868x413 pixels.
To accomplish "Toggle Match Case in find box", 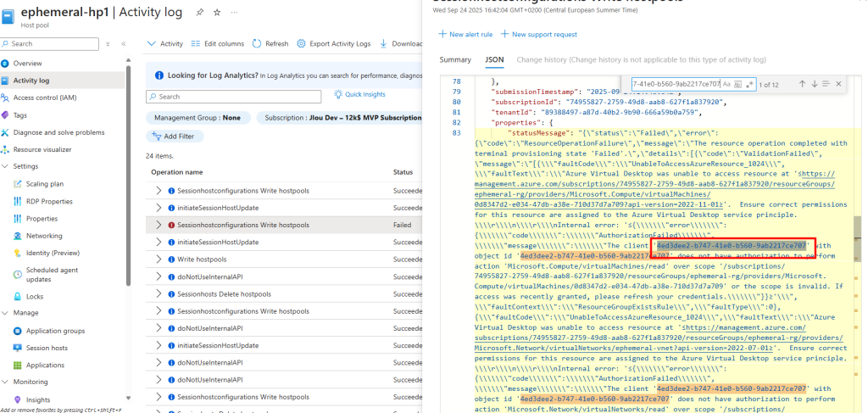I will click(x=727, y=84).
